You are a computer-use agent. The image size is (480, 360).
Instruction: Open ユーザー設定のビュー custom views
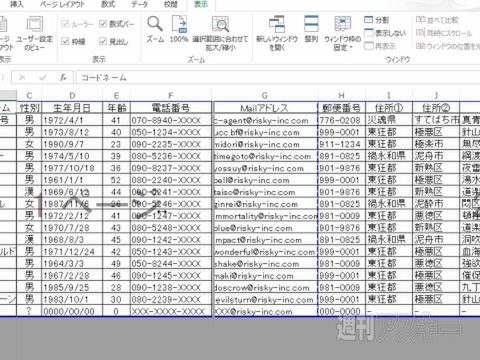point(34,33)
